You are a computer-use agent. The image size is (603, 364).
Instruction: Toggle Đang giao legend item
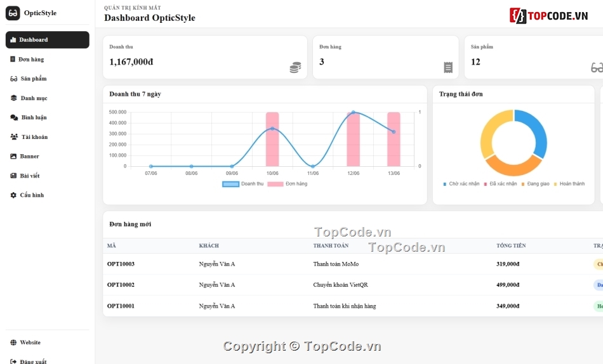535,184
